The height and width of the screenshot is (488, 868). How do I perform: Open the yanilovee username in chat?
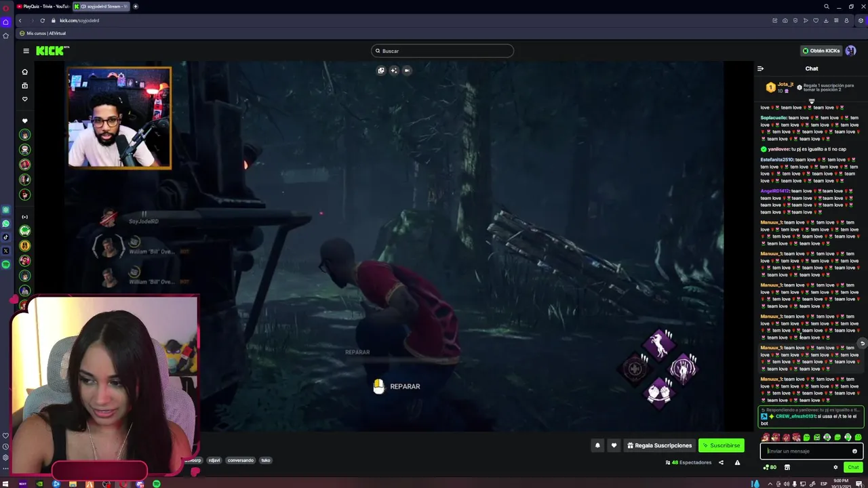(778, 149)
